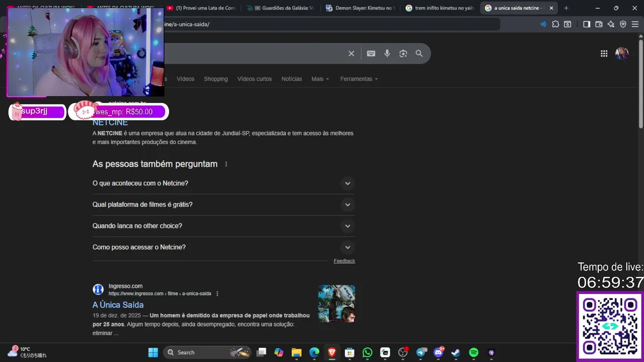Start voice search with the microphone icon
This screenshot has height=362, width=644.
click(x=387, y=54)
